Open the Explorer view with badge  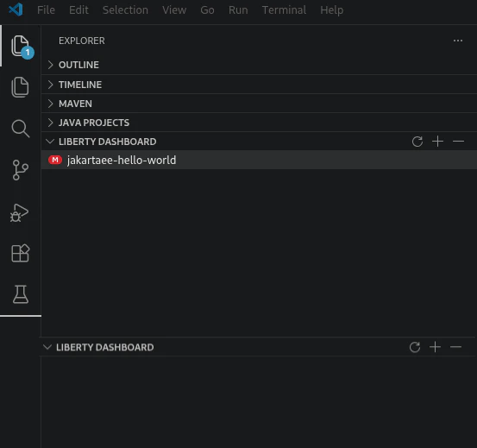click(x=21, y=46)
